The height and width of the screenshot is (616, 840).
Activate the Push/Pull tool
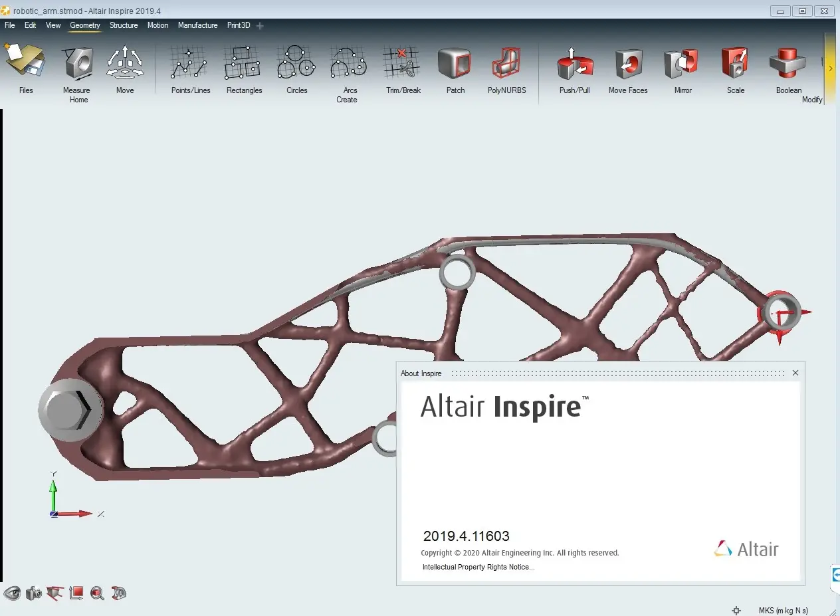click(575, 63)
